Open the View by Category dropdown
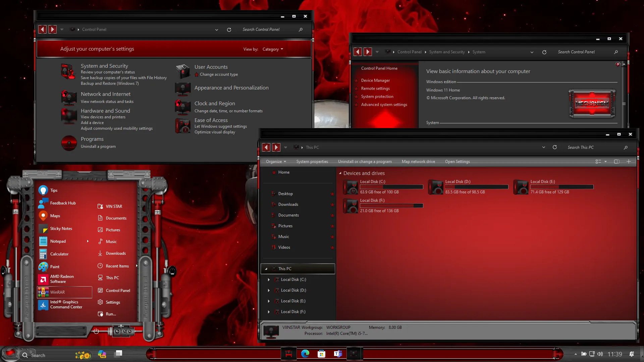The width and height of the screenshot is (644, 362). click(x=273, y=49)
